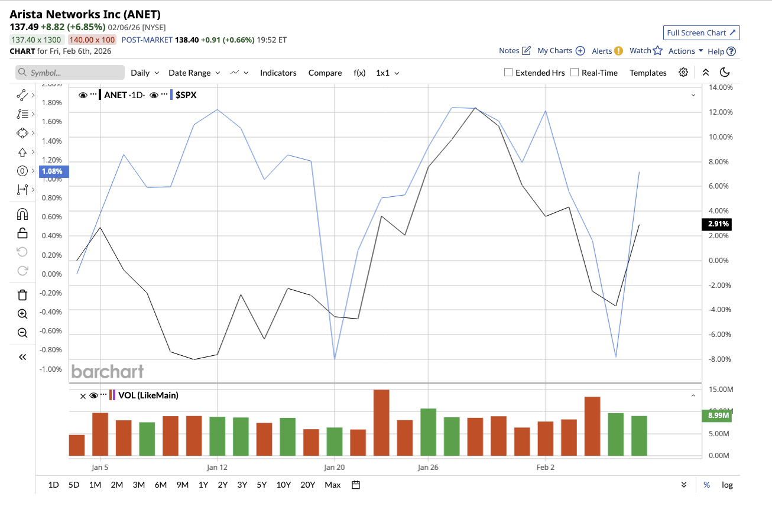Open the Templates menu
Image resolution: width=772 pixels, height=532 pixels.
[x=648, y=73]
